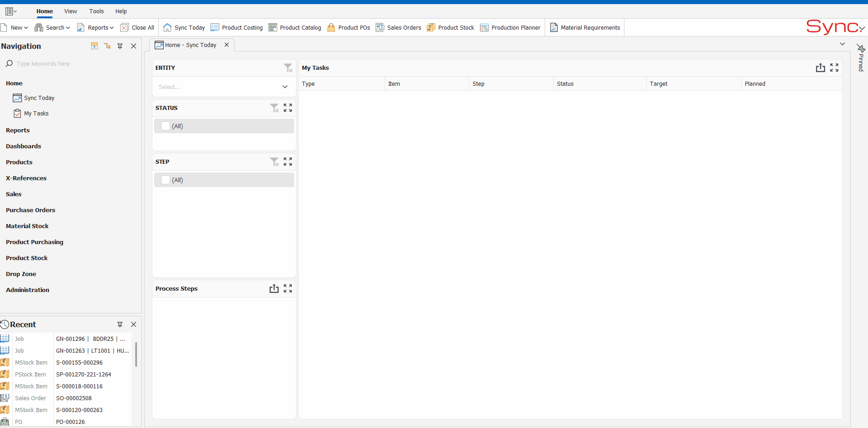Select Sync Today in the navigation tree
The height and width of the screenshot is (428, 868).
click(x=39, y=98)
